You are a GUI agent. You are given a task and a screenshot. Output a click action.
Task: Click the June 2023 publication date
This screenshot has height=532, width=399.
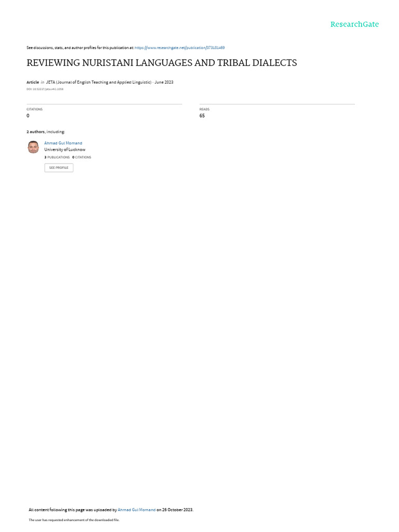(164, 82)
